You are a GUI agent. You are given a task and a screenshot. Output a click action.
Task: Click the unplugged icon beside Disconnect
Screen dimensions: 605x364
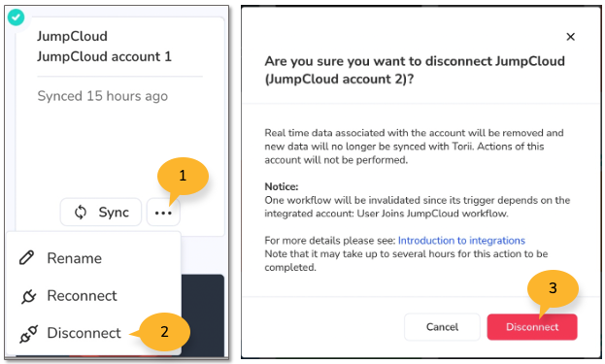click(28, 334)
